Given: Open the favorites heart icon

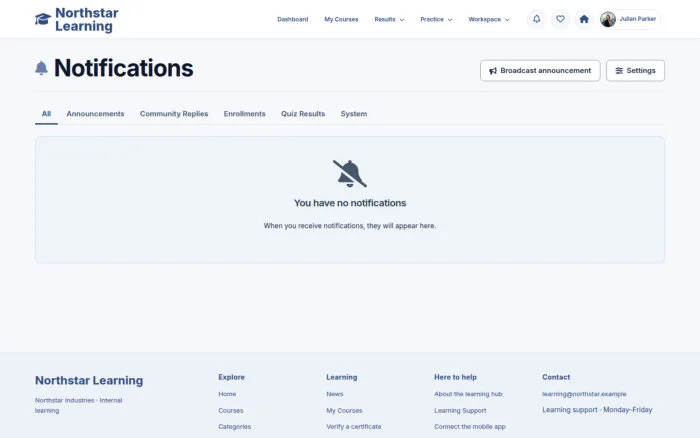Looking at the screenshot, I should click(560, 19).
